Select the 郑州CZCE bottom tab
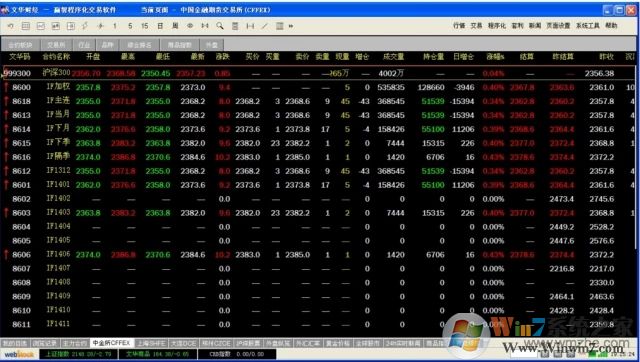 point(217,343)
